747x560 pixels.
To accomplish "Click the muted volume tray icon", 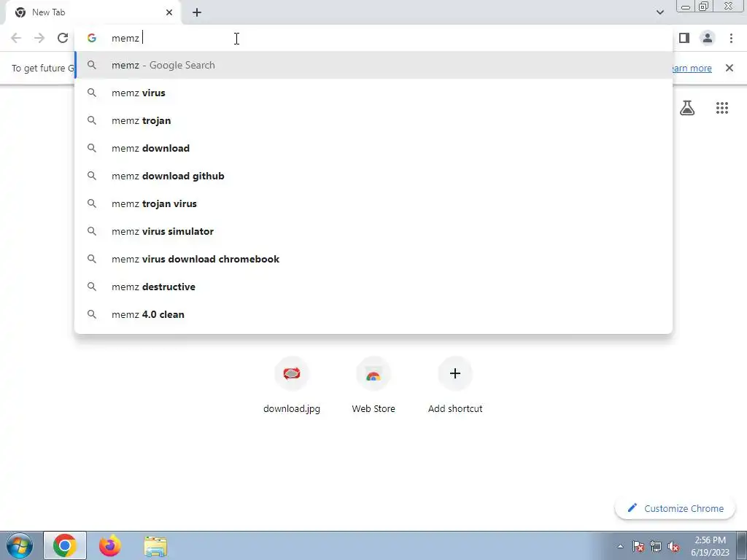I will coord(673,546).
